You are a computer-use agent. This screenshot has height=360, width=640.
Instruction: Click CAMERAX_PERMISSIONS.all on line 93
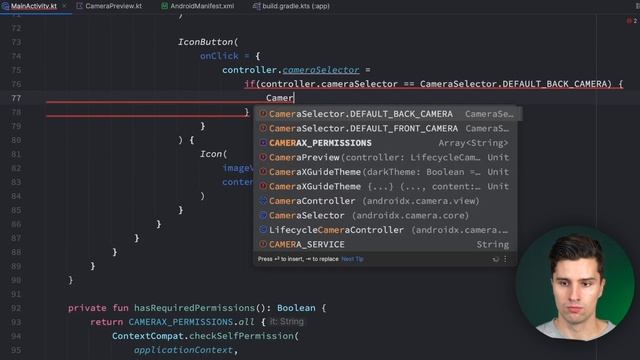pyautogui.click(x=191, y=322)
